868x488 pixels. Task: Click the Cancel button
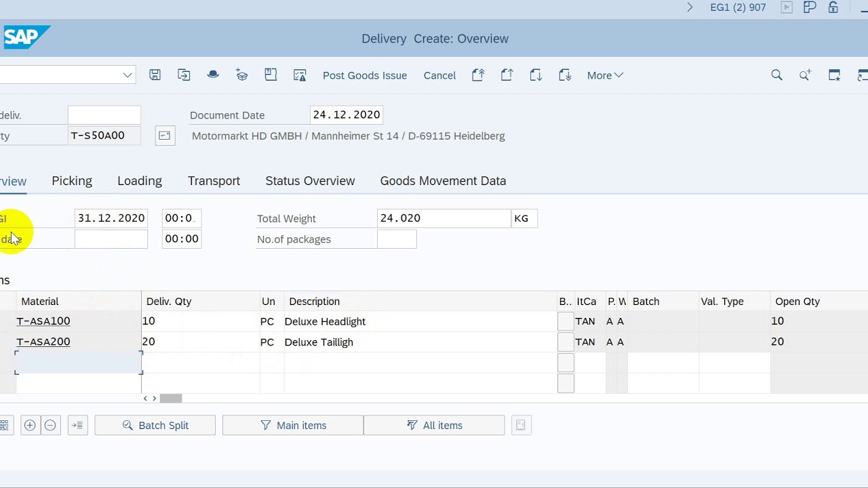(439, 75)
